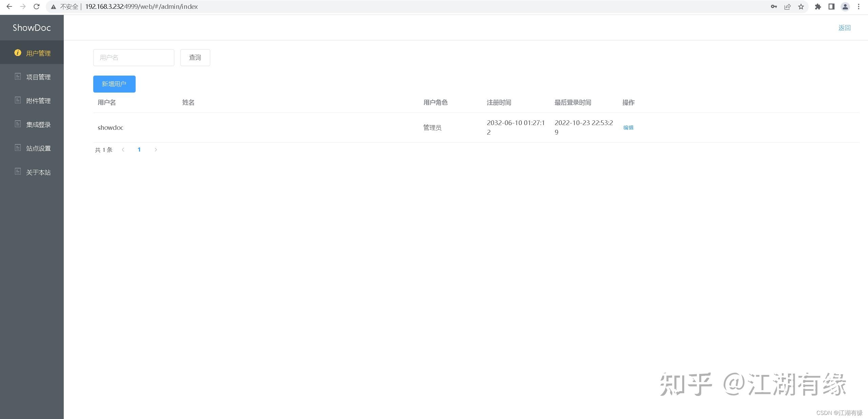Image resolution: width=868 pixels, height=419 pixels.
Task: Click the 集成登录 sidebar icon
Action: [x=18, y=124]
